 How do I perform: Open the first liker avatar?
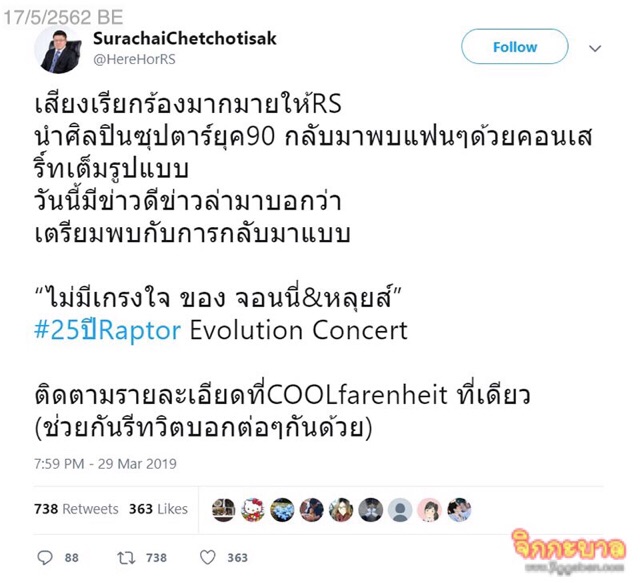coord(223,510)
